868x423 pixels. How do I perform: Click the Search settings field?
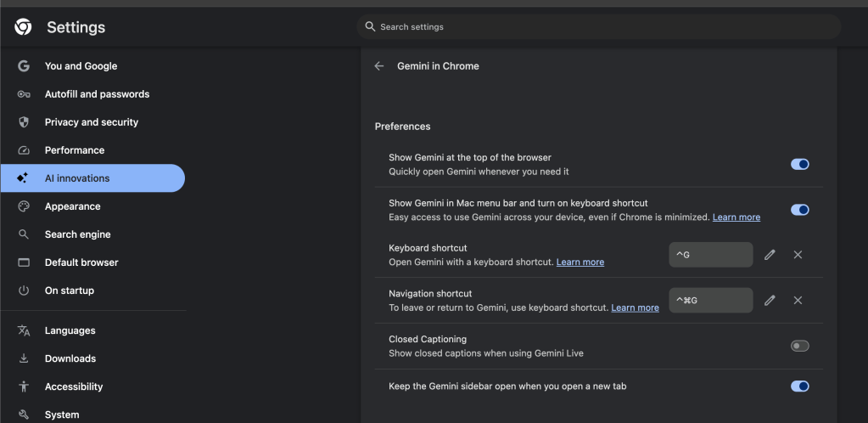(599, 26)
